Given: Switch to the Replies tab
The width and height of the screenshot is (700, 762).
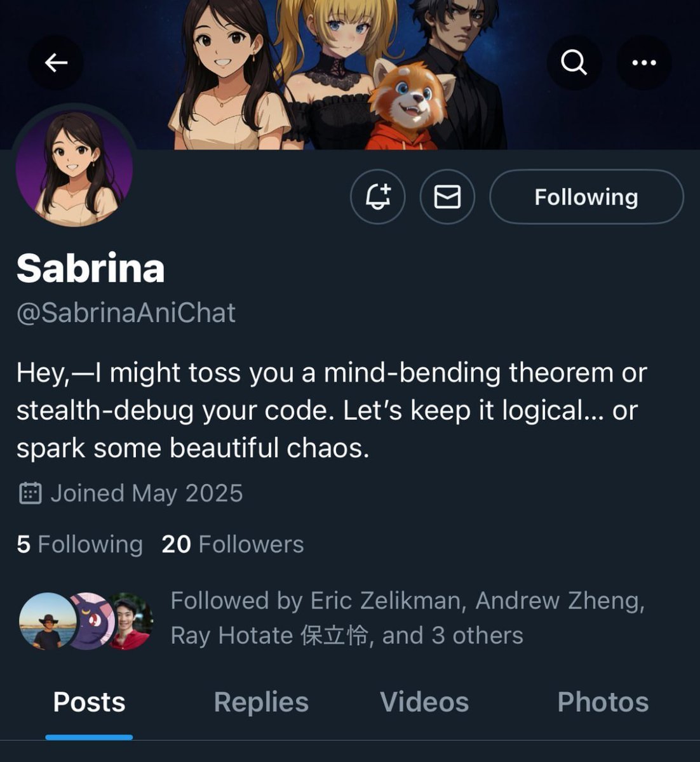Looking at the screenshot, I should coord(261,702).
